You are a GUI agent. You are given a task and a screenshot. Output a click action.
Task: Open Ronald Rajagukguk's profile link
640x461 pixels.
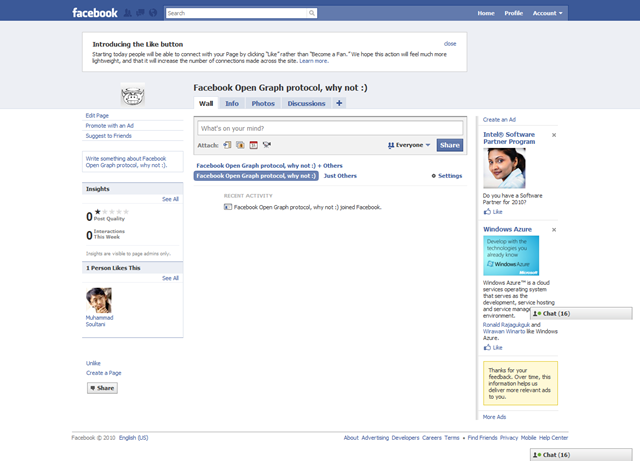[506, 325]
